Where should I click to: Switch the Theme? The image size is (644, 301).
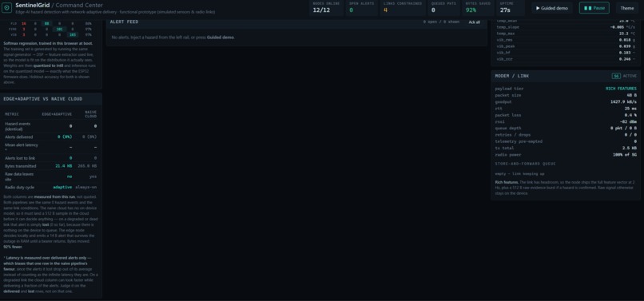pyautogui.click(x=626, y=8)
